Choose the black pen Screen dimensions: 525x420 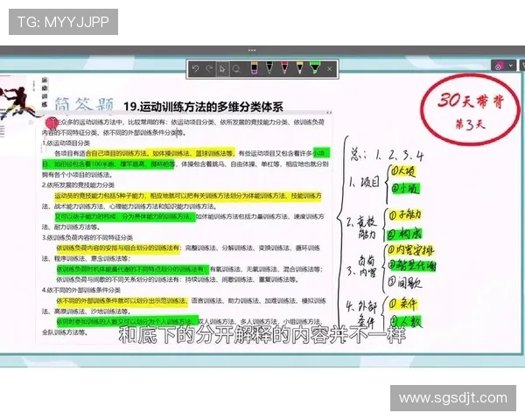[x=269, y=68]
